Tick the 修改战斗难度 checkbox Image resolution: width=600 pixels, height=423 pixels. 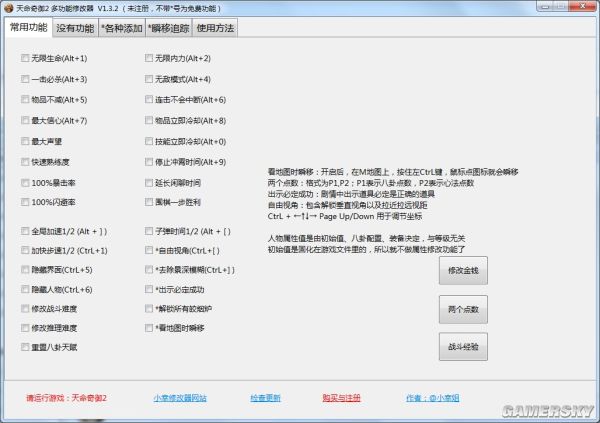coord(25,309)
